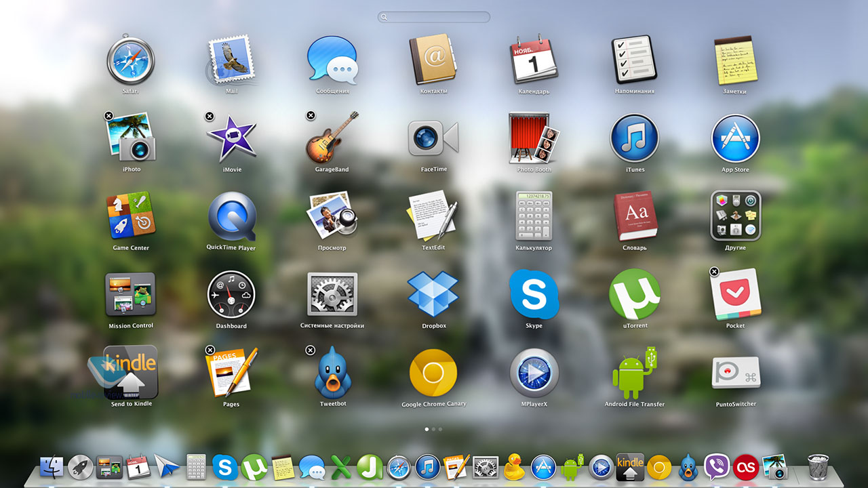Open uTorrent from the Launchpad grid
Image resolution: width=868 pixels, height=488 pixels.
click(x=635, y=294)
